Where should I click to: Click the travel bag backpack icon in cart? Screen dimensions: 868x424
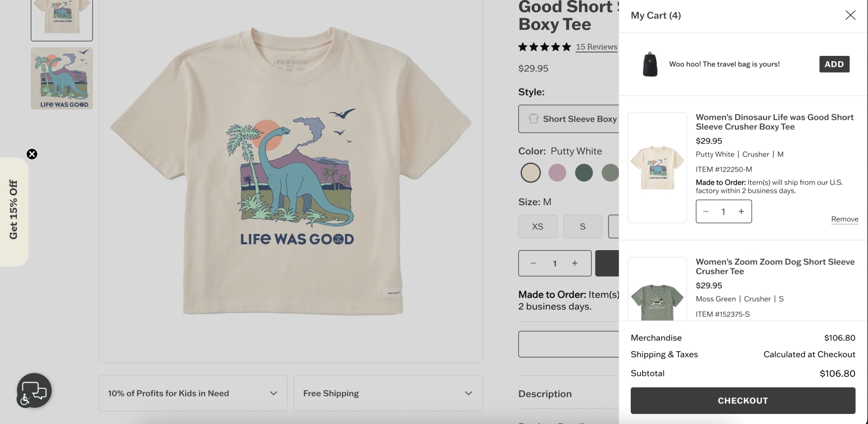(x=651, y=64)
